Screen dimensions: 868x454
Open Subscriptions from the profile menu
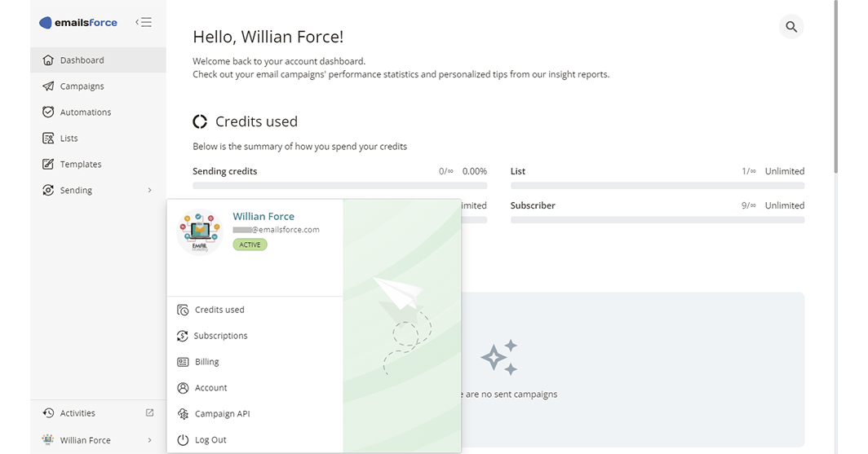tap(220, 336)
